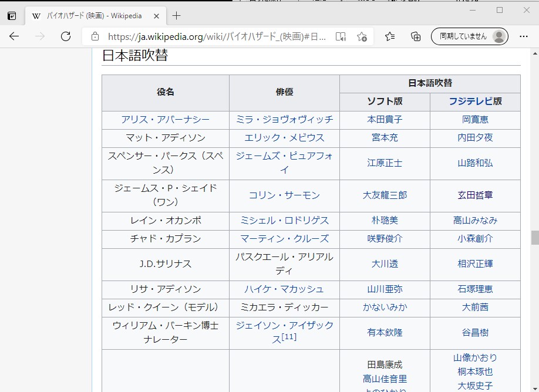This screenshot has width=539, height=392.
Task: Open the アリス・アバーナシー link
Action: [166, 120]
